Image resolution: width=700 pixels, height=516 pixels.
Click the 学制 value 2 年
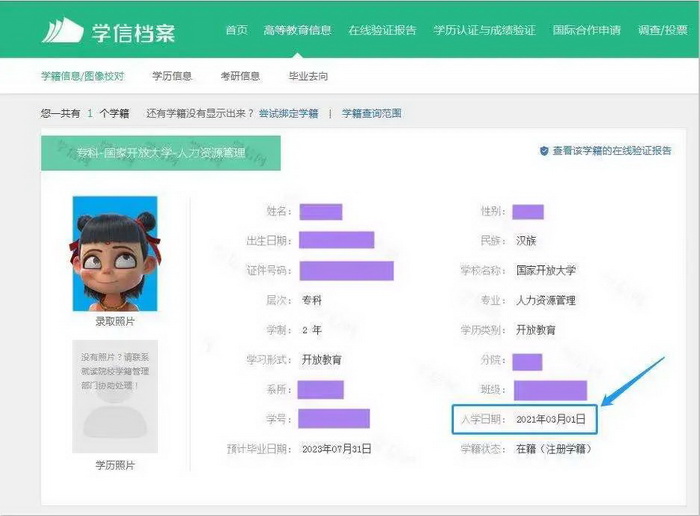click(312, 330)
